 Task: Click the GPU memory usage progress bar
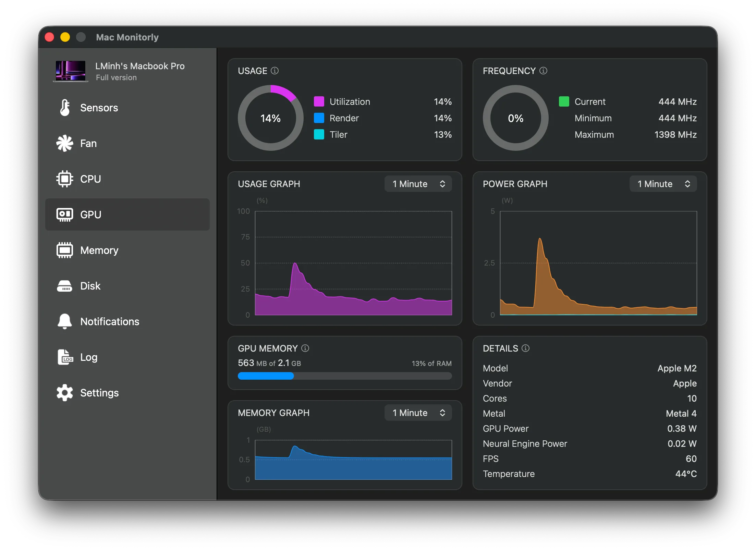pos(345,376)
